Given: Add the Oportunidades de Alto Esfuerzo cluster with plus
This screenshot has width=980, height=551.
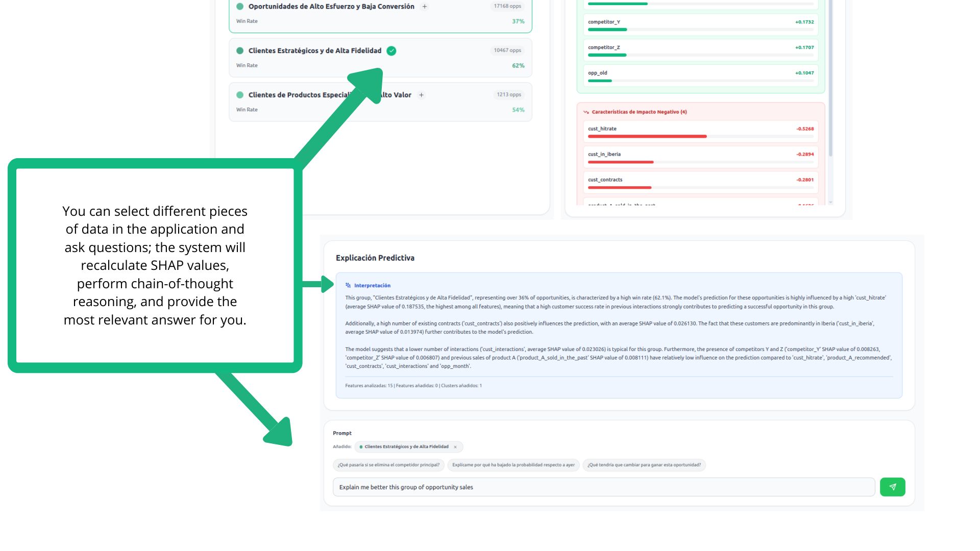Looking at the screenshot, I should point(424,7).
